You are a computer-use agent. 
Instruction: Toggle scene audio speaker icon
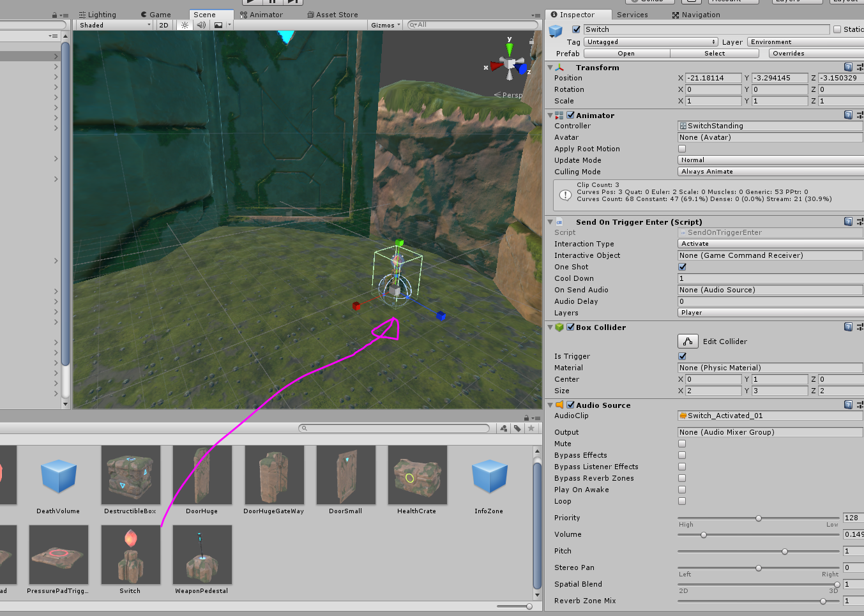201,25
